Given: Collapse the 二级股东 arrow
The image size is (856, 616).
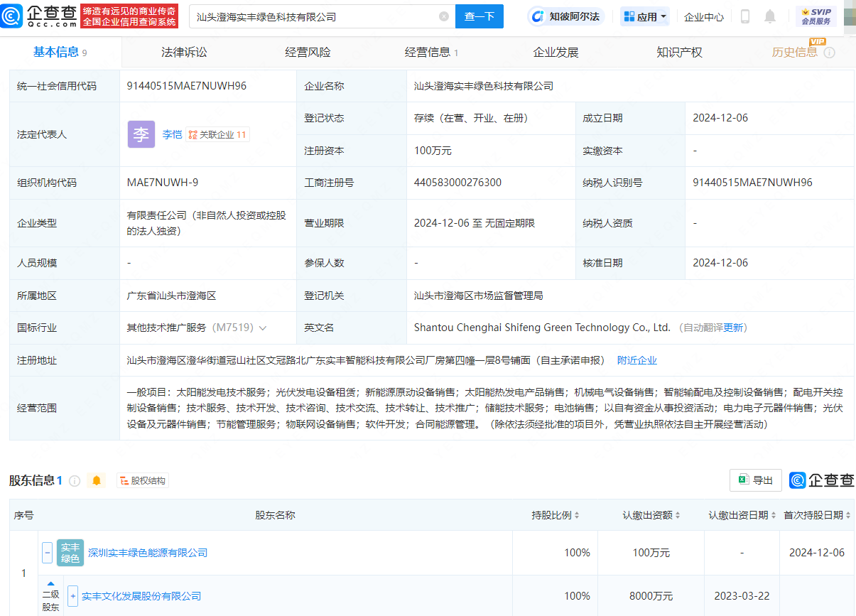Looking at the screenshot, I should pos(50,583).
